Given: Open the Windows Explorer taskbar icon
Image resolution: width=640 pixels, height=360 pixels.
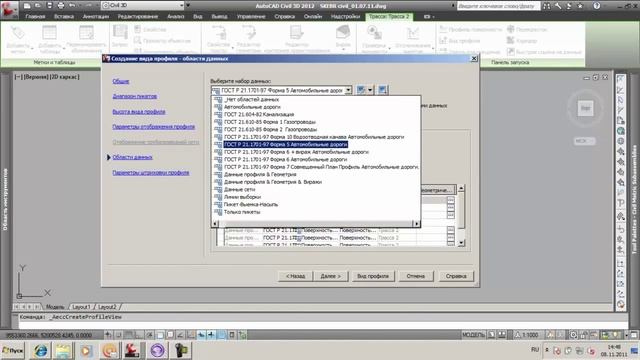Looking at the screenshot, I should (x=63, y=350).
